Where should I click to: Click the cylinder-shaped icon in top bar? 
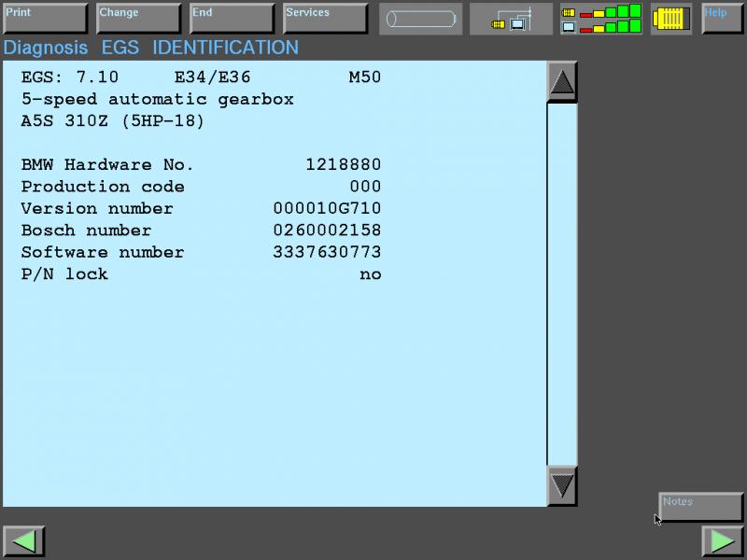pyautogui.click(x=419, y=19)
